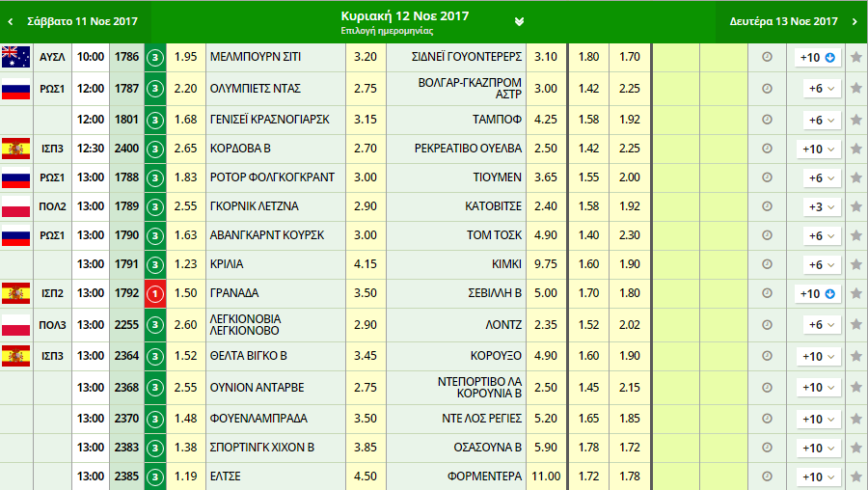Toggle the favorite star for the Κρίλια match
The height and width of the screenshot is (490, 868).
(x=855, y=265)
